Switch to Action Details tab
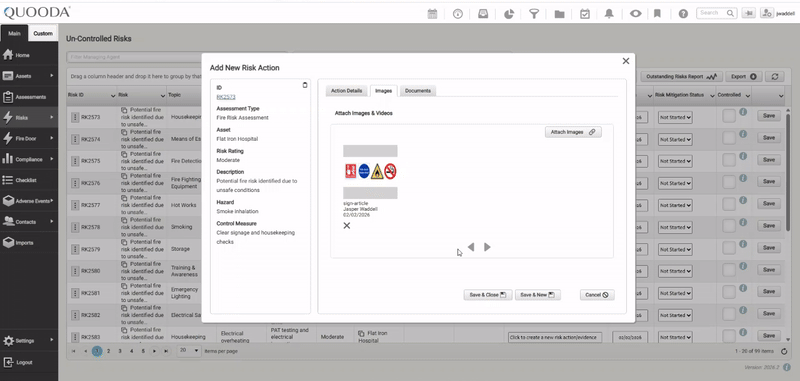 pyautogui.click(x=346, y=91)
